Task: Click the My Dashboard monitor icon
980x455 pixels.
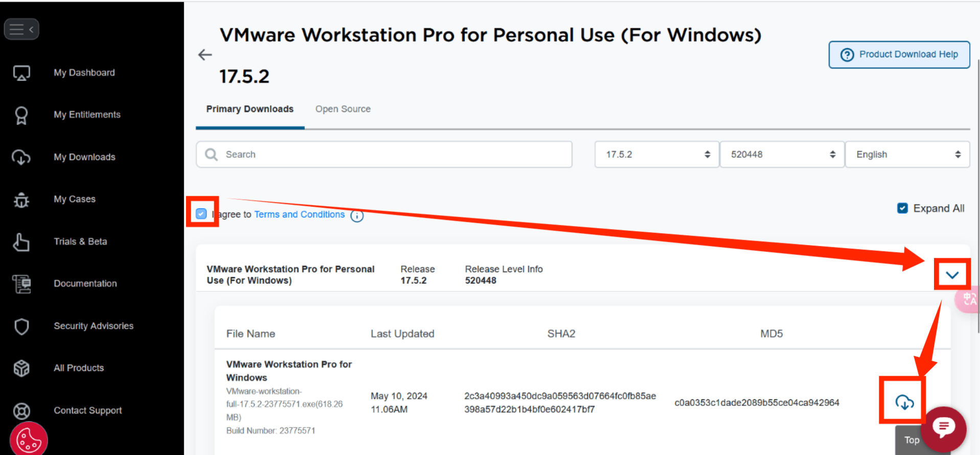Action: (21, 73)
